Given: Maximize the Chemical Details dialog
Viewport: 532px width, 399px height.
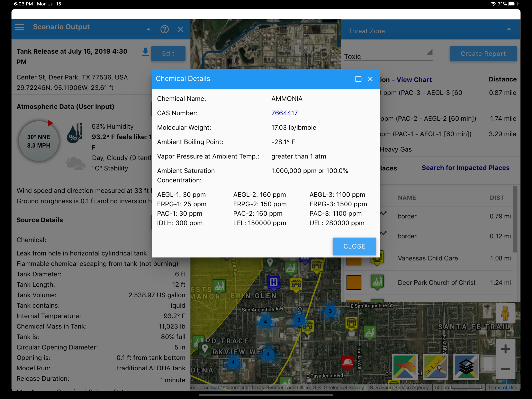Looking at the screenshot, I should pos(358,79).
